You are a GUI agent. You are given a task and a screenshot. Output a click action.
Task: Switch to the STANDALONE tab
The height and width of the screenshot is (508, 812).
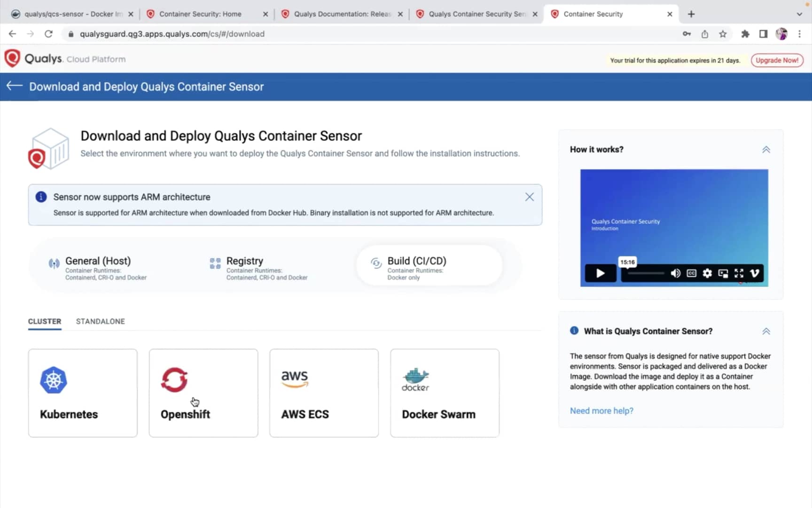(100, 321)
